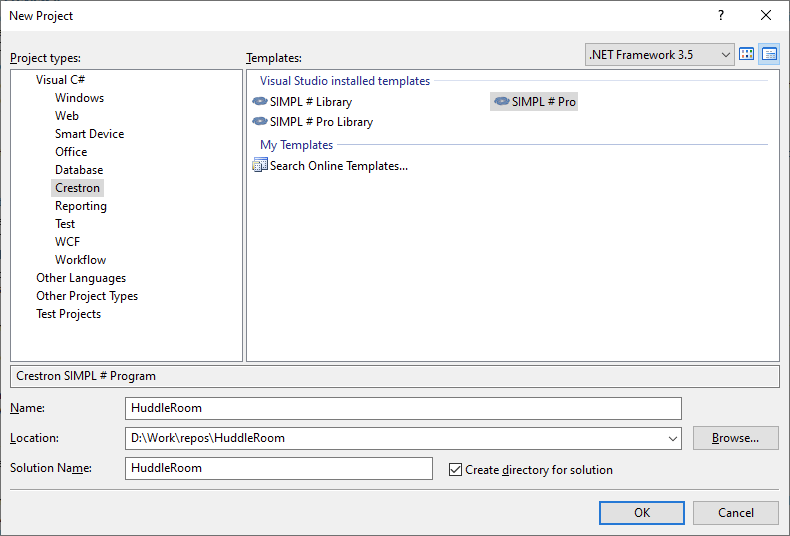The image size is (790, 536).
Task: Select the SIMPL # Pro Library template icon
Action: coord(260,121)
